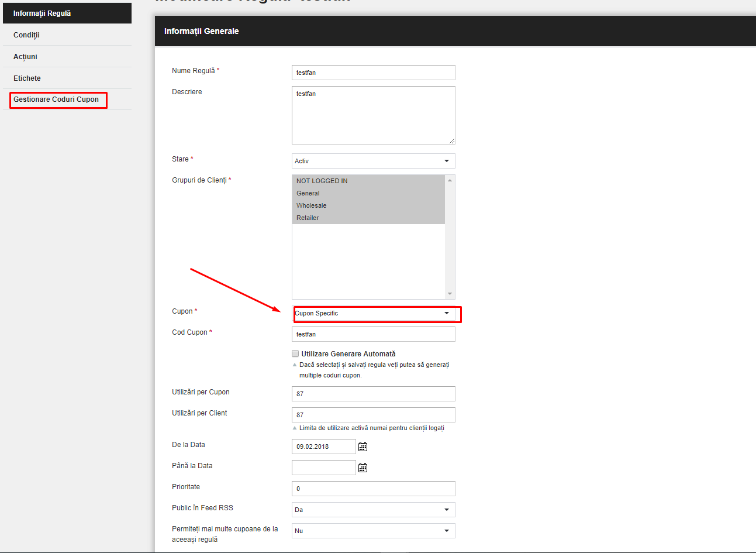Focus the Cod Cupon field

pos(373,334)
